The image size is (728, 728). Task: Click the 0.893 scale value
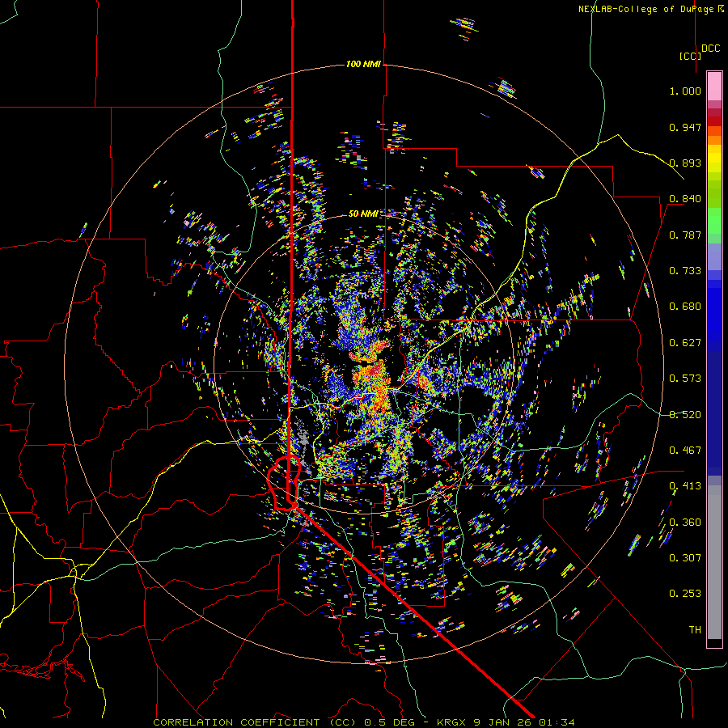click(685, 163)
